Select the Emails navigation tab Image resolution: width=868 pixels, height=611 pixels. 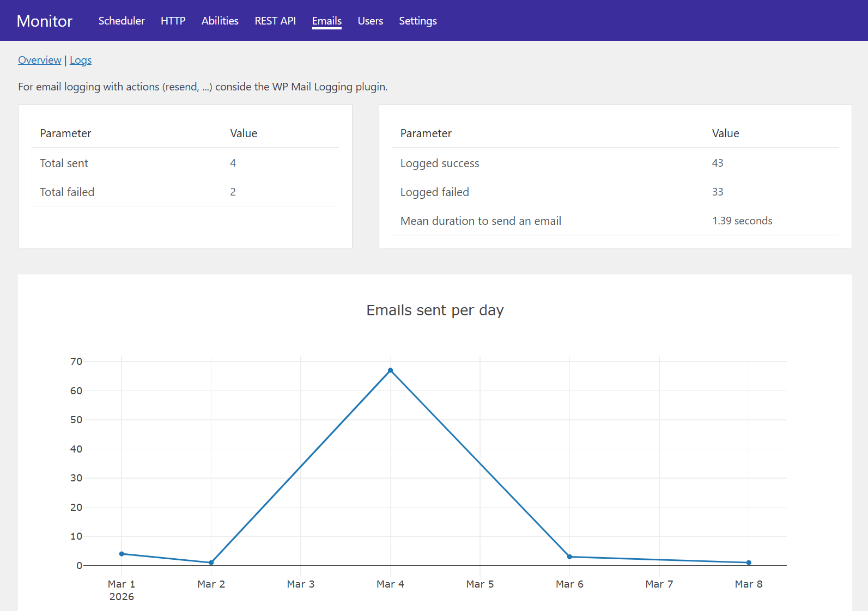point(326,21)
